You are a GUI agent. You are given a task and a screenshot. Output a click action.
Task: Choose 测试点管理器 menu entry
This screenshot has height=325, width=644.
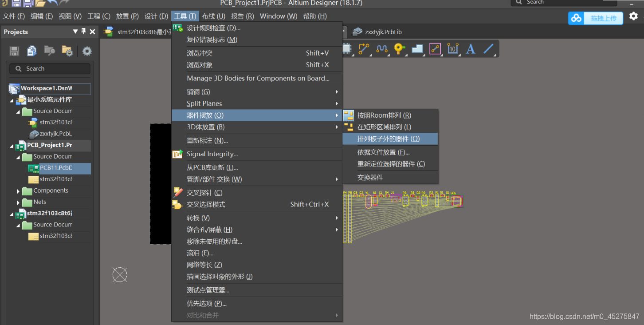(x=257, y=290)
